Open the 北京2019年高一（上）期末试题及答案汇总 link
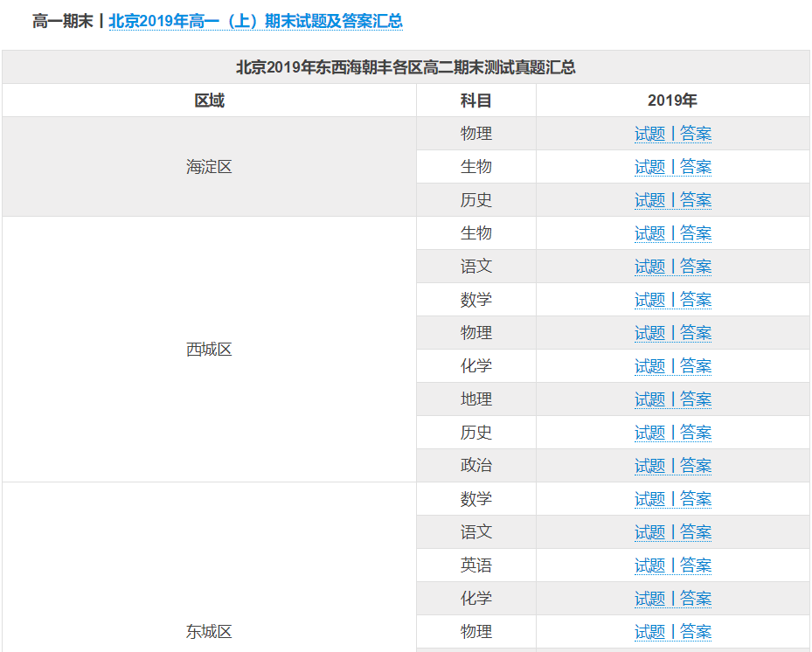 [255, 21]
